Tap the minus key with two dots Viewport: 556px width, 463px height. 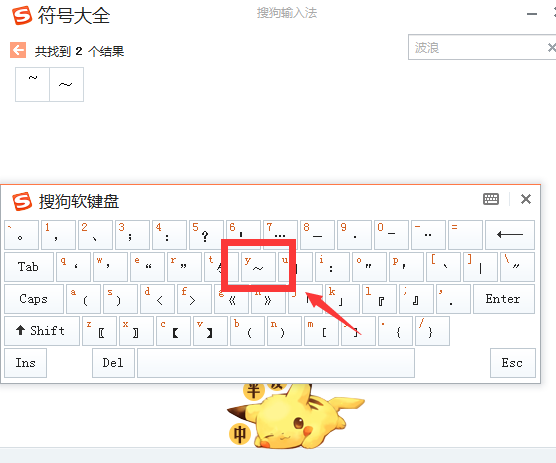click(428, 235)
